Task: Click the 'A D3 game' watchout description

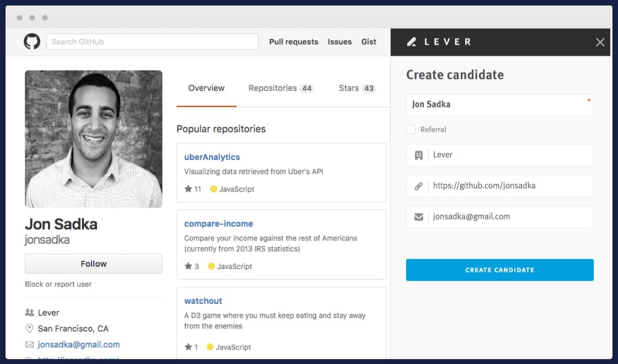Action: pyautogui.click(x=275, y=320)
